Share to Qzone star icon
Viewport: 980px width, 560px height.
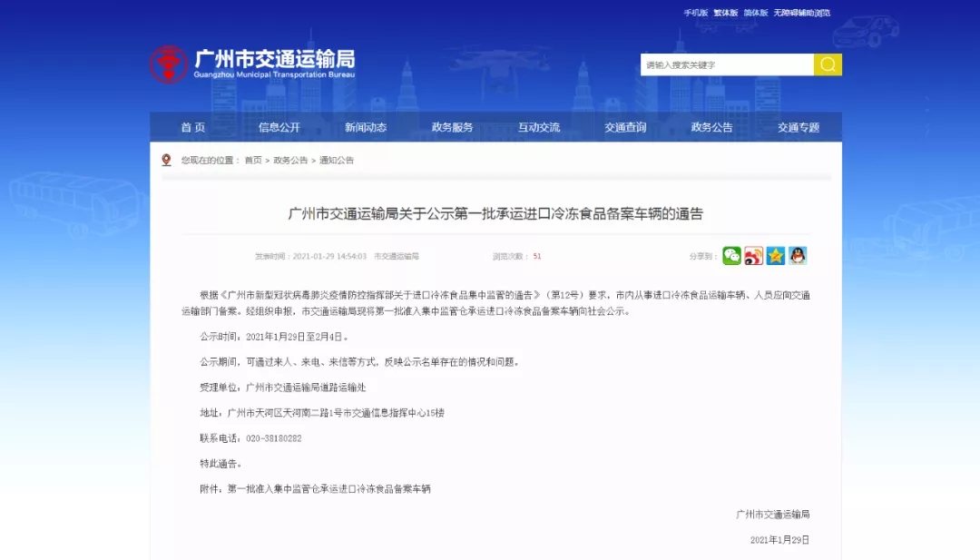coord(775,256)
